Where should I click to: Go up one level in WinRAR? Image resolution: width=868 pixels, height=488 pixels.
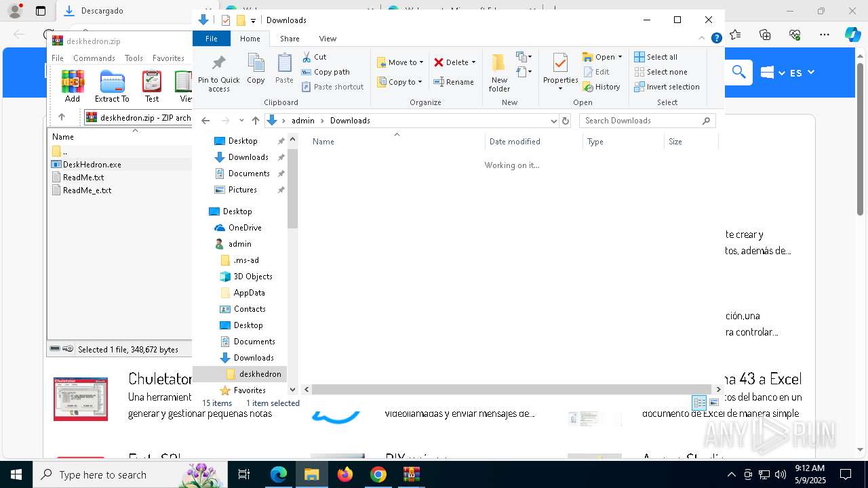coord(61,117)
